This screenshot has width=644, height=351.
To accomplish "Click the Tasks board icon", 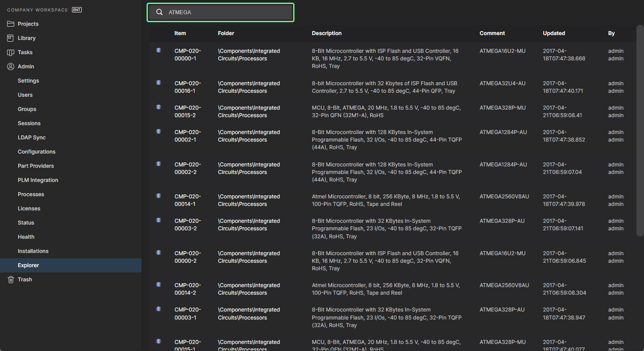I will [11, 52].
